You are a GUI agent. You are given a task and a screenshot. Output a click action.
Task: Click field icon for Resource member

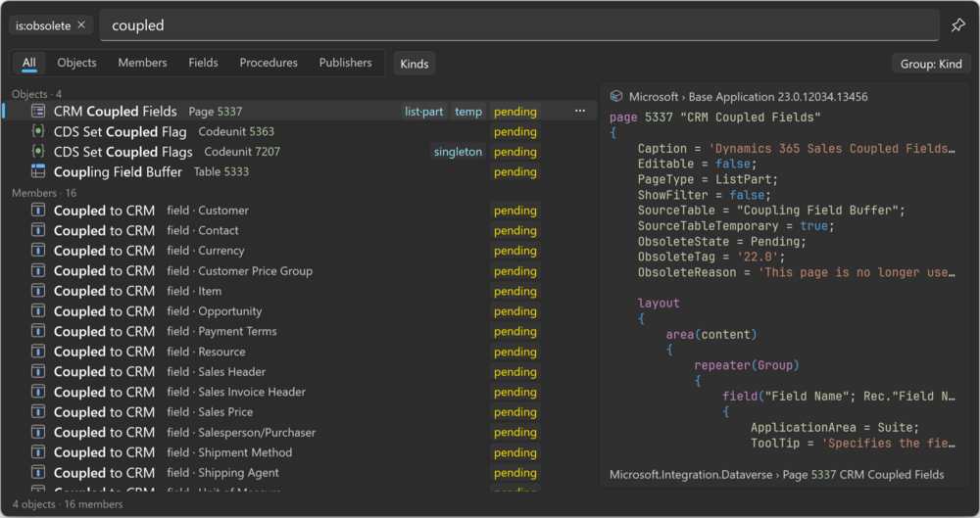point(38,352)
